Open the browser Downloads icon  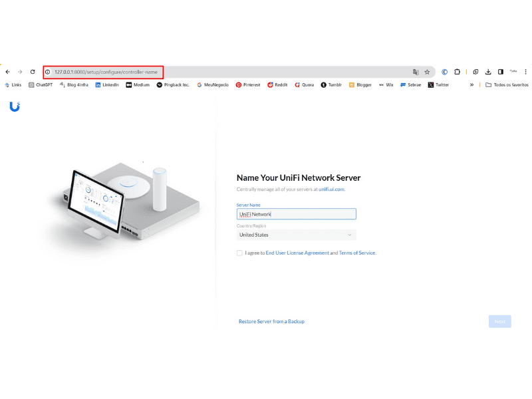489,71
